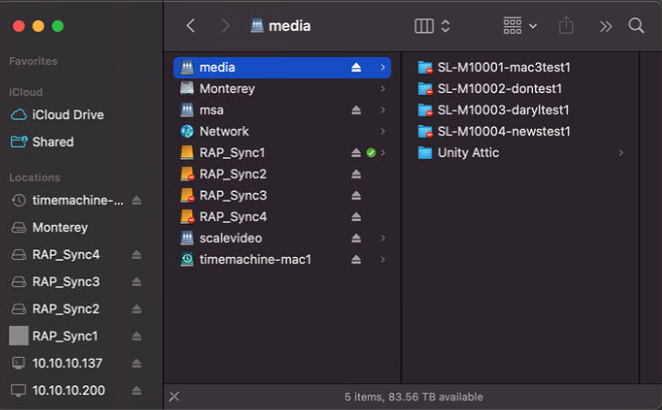Eject RAP_Sync1 from the sidebar
This screenshot has width=662, height=410.
[x=136, y=336]
